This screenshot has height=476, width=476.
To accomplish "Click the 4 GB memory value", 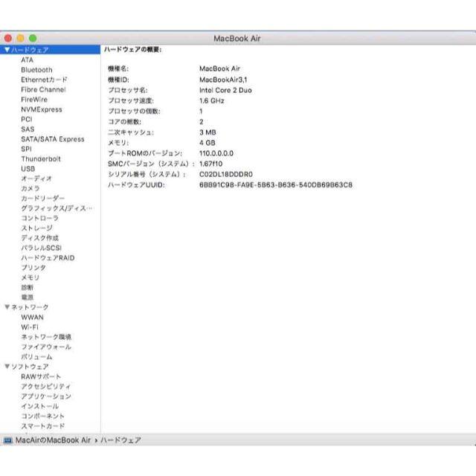I will point(208,143).
